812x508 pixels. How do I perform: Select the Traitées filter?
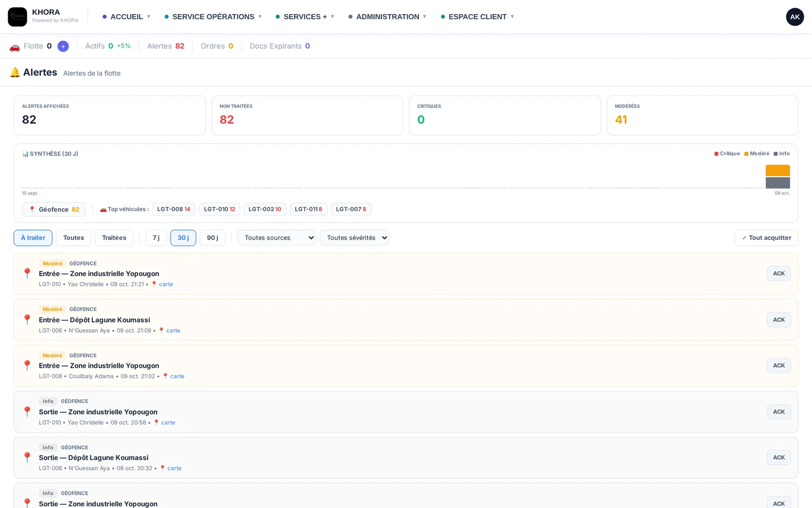click(114, 238)
